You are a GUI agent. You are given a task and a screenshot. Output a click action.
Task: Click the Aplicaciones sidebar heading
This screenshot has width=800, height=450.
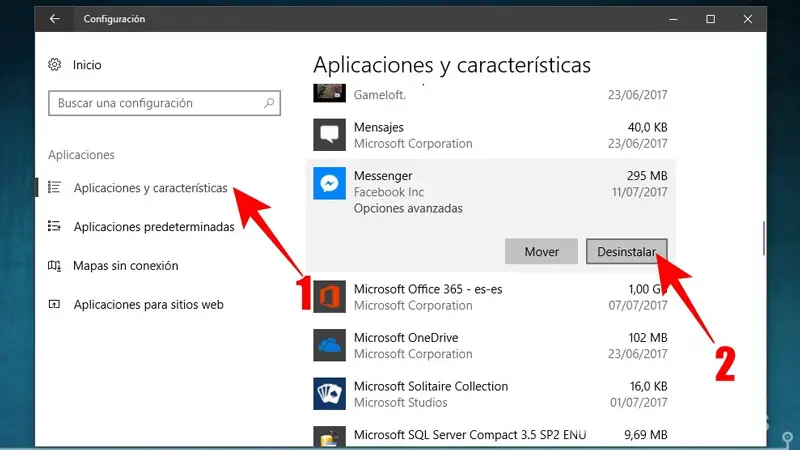(x=81, y=155)
